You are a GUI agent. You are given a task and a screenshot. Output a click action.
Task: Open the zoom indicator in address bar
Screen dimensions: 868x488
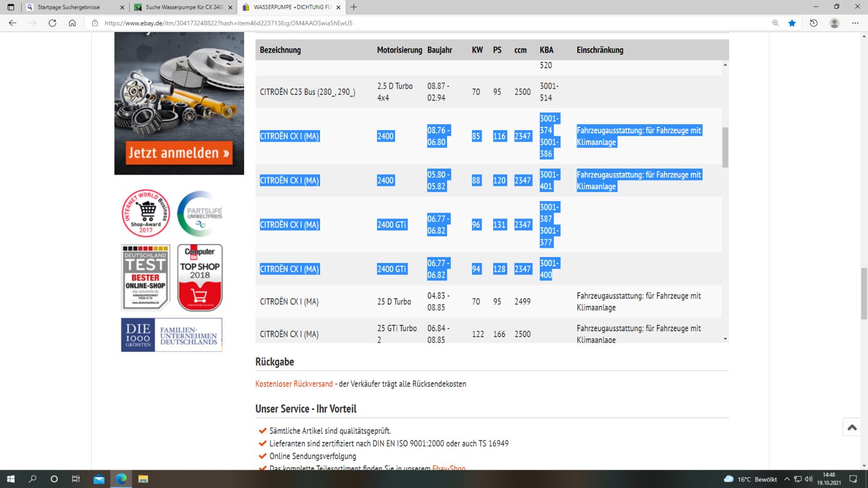776,23
